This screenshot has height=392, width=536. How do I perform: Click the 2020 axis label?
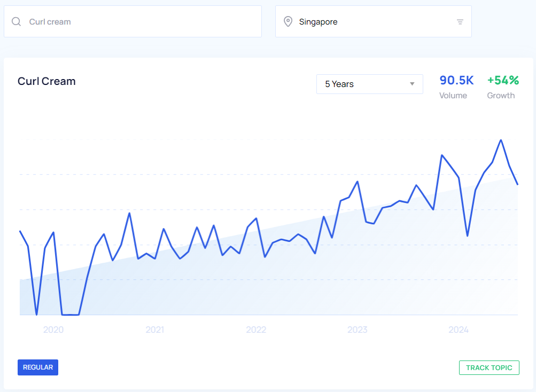(x=53, y=330)
